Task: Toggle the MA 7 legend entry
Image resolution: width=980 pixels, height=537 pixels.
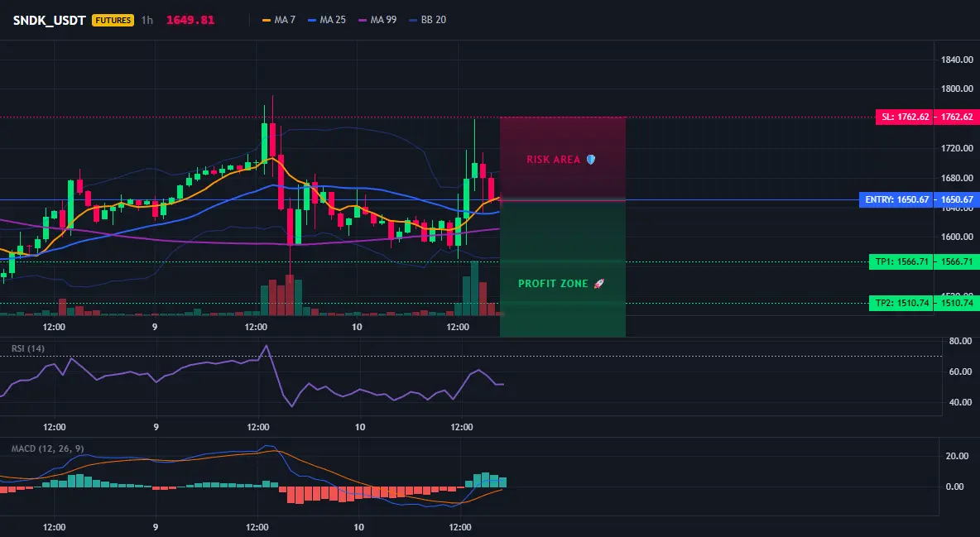Action: tap(279, 20)
